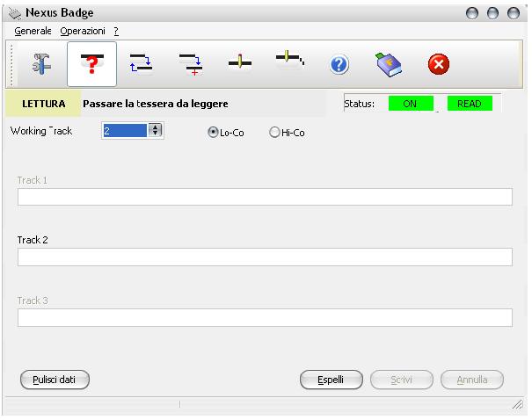Click the Track 3 data field

coord(265,317)
